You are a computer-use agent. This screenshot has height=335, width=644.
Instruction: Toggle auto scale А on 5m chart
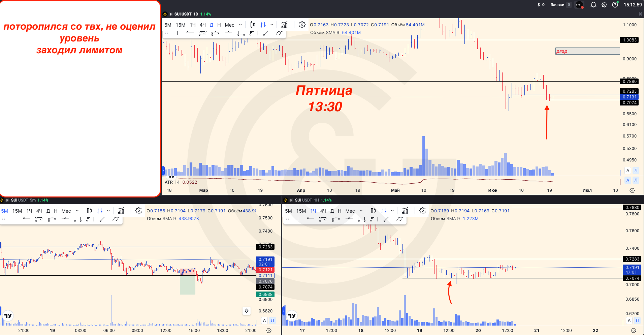point(264,321)
